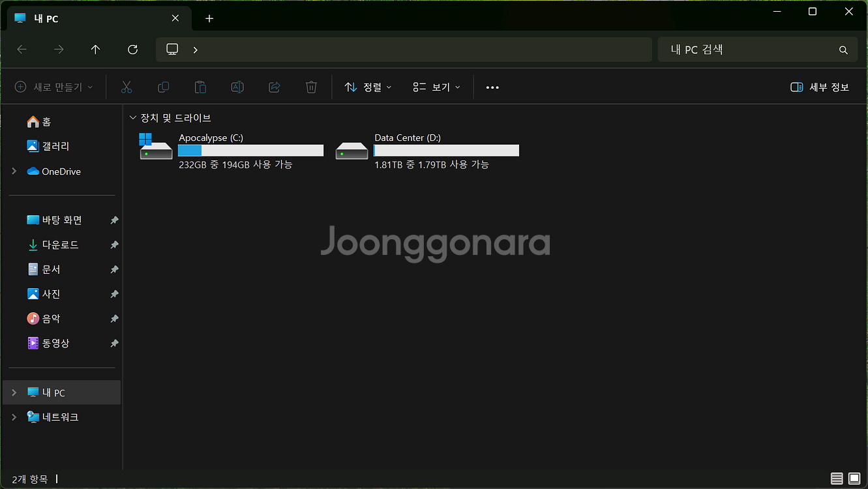Close the 내 PC tab

click(175, 18)
